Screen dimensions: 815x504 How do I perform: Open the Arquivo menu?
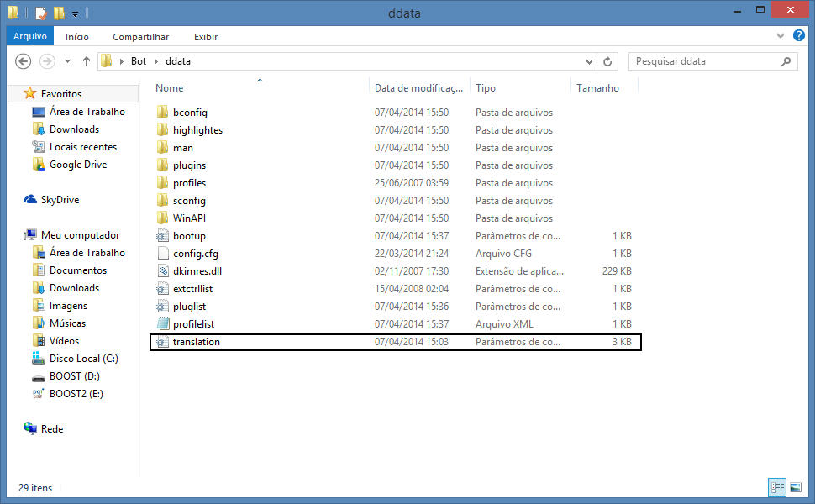(x=30, y=37)
